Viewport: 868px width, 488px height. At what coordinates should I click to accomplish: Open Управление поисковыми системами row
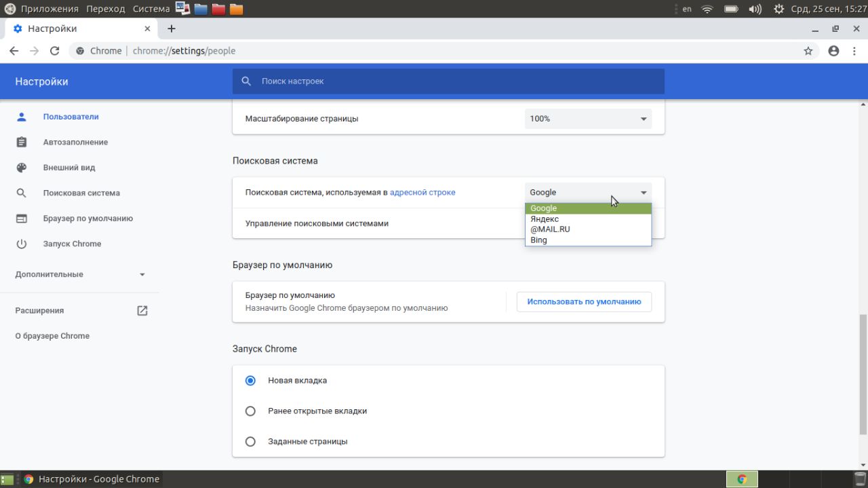(x=448, y=223)
